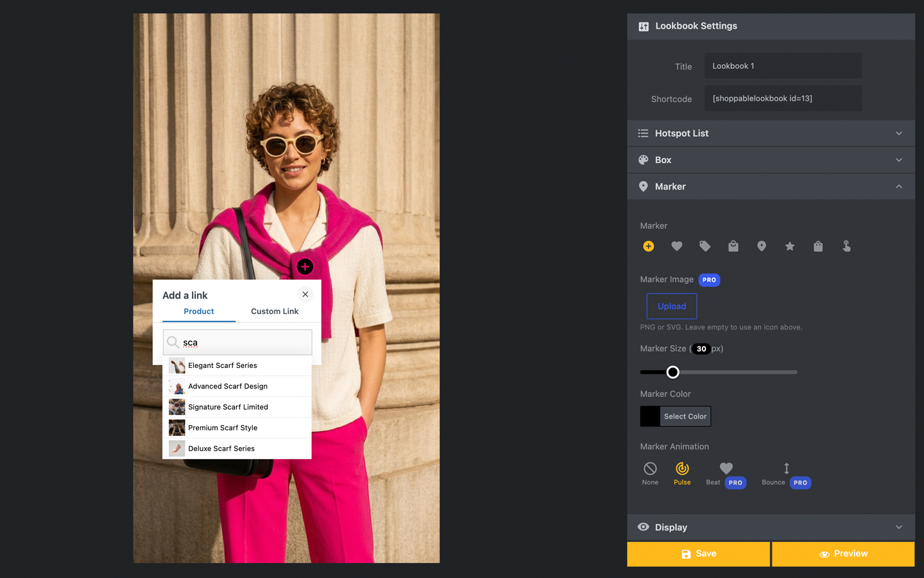Pick Signature Scarf Limited result
This screenshot has width=924, height=578.
pos(237,407)
